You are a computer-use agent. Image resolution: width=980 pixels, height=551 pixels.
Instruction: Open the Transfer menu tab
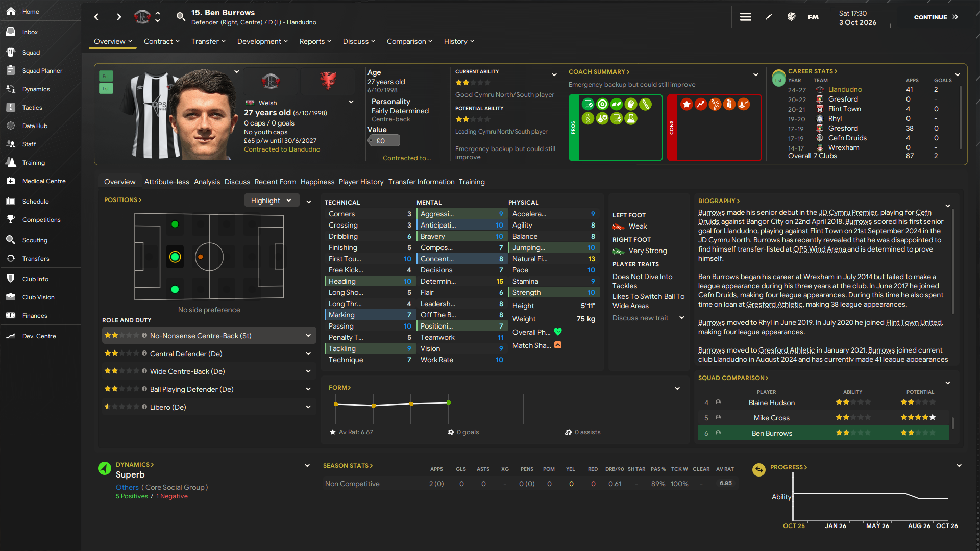pos(208,41)
